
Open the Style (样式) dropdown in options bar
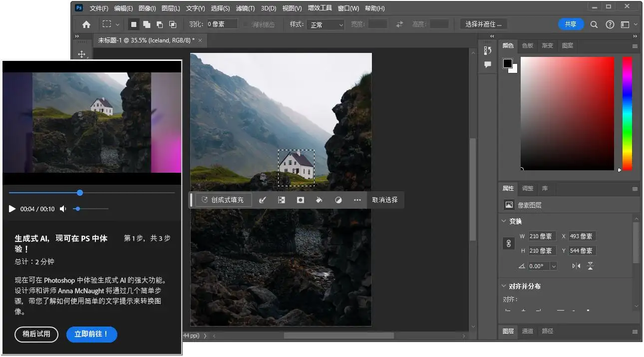click(325, 25)
